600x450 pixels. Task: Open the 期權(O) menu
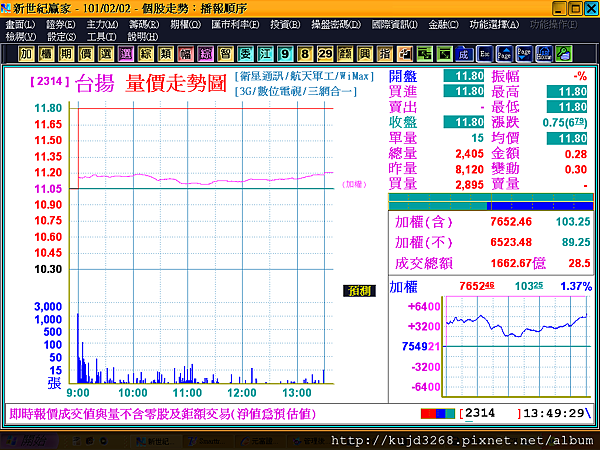coord(185,24)
